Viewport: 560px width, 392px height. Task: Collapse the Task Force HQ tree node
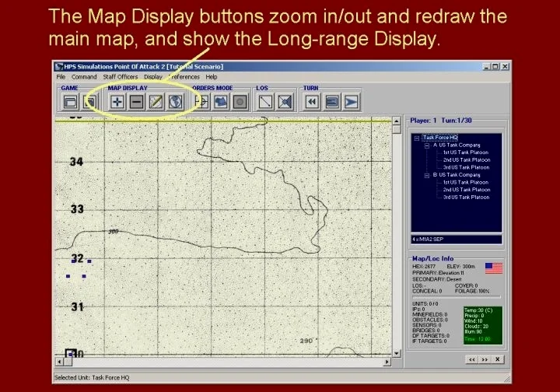coord(416,138)
